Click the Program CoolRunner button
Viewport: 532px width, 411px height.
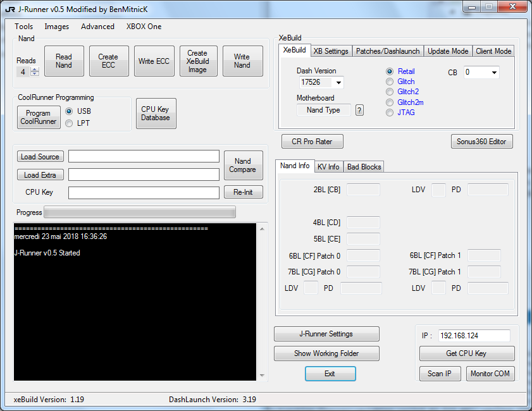click(x=39, y=118)
